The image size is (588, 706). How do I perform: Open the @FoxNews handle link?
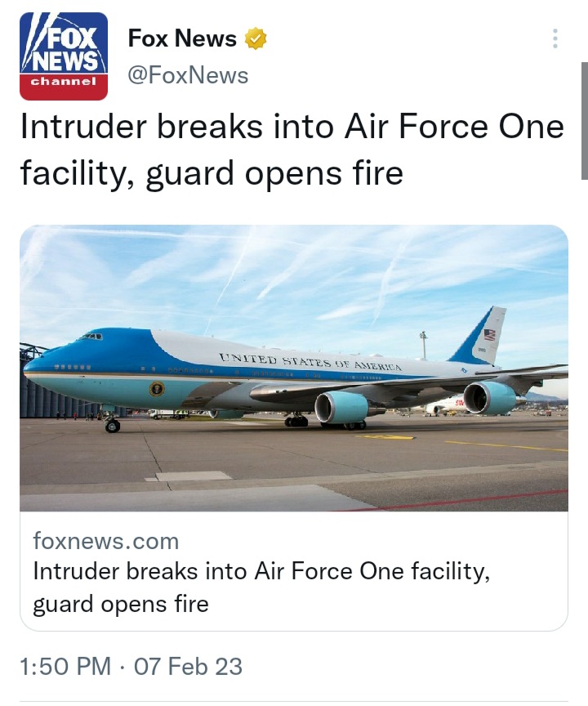pos(188,74)
